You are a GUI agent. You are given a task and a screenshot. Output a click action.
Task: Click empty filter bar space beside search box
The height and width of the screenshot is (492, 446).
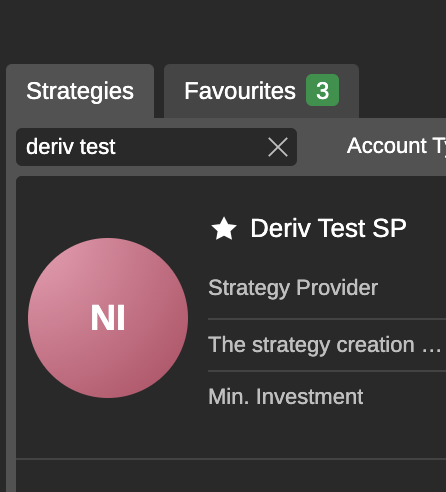pos(321,147)
